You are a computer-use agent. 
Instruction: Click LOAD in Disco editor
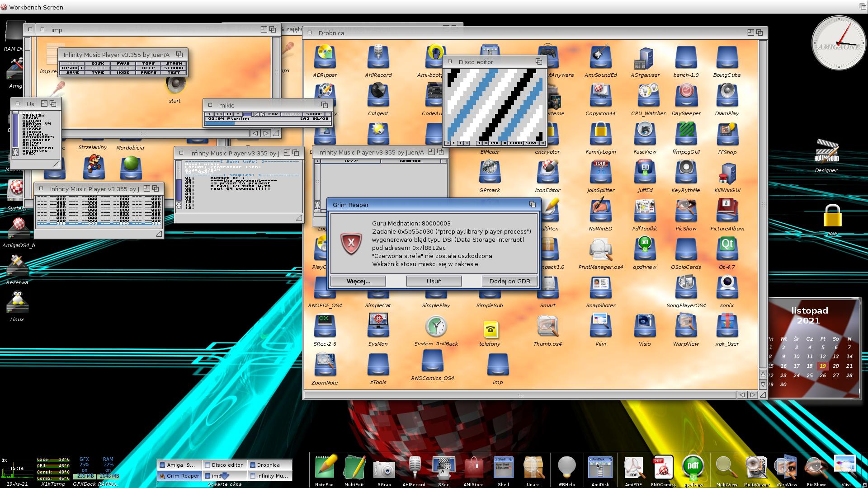pyautogui.click(x=516, y=143)
